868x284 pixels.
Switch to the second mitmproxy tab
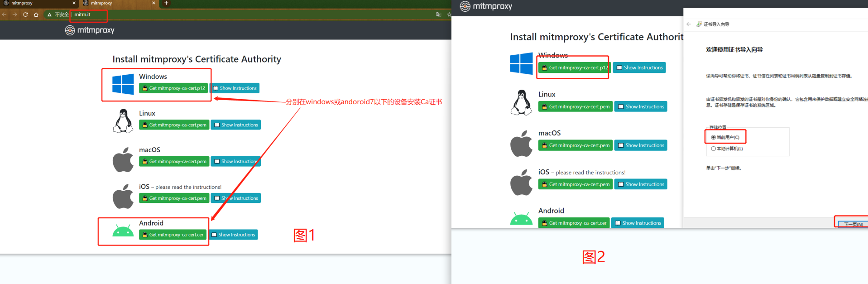click(x=119, y=3)
